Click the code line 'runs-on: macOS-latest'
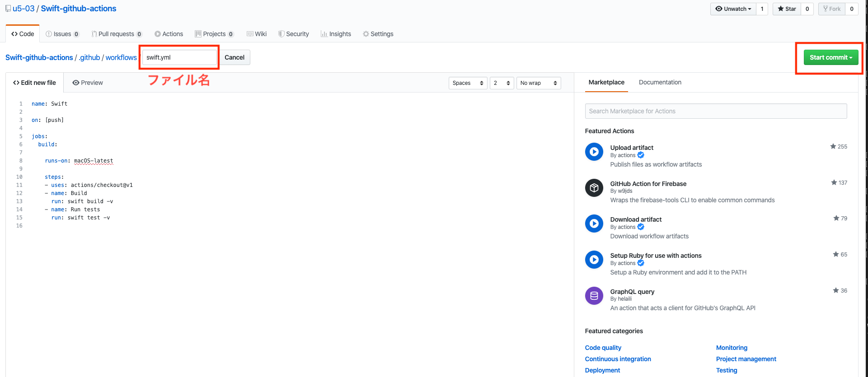This screenshot has width=868, height=377. point(79,161)
